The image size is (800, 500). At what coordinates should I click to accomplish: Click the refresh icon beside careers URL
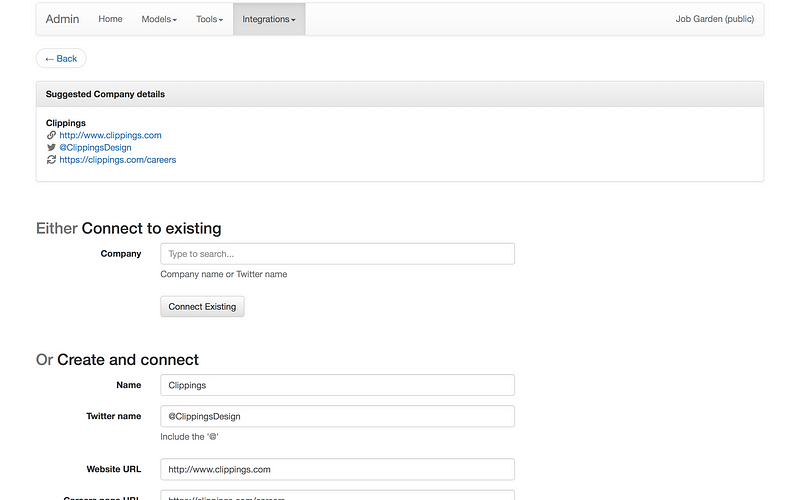(x=51, y=160)
